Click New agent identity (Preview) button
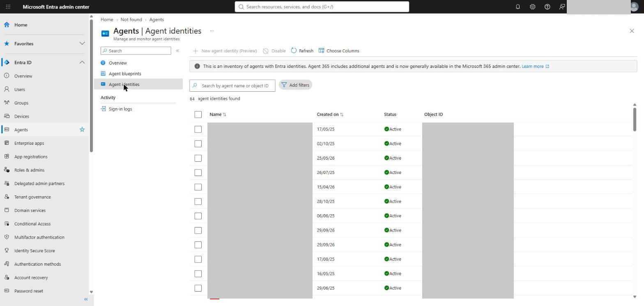The width and height of the screenshot is (644, 306). [225, 51]
